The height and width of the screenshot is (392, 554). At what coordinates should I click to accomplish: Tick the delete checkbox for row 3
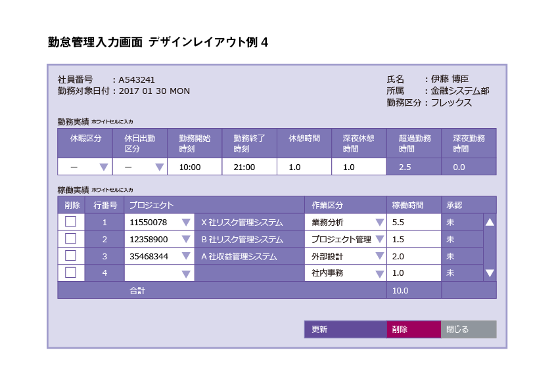click(x=71, y=255)
